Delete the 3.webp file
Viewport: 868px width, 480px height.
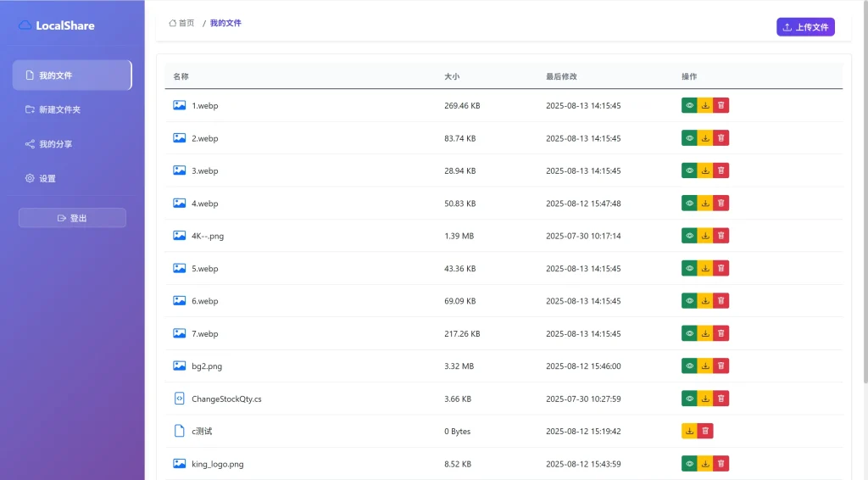pos(721,170)
